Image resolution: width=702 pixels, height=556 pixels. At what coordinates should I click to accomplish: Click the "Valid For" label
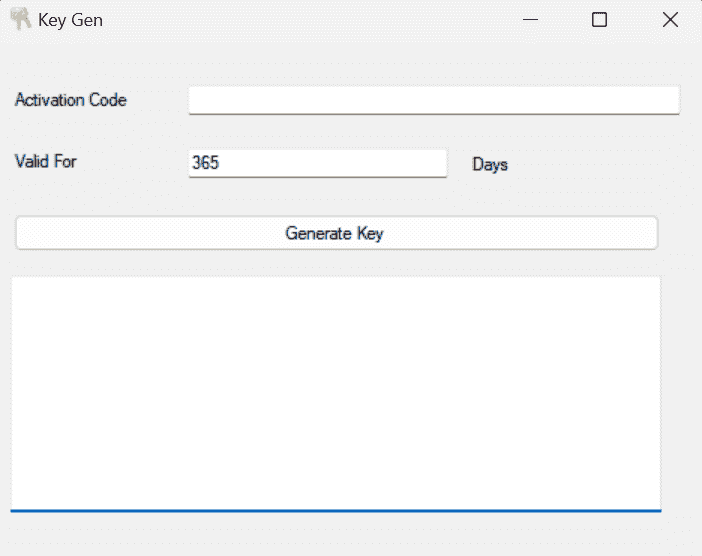tap(46, 161)
